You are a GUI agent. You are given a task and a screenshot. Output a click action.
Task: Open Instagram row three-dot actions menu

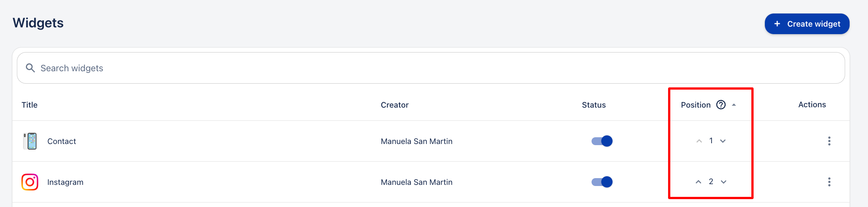pos(829,182)
